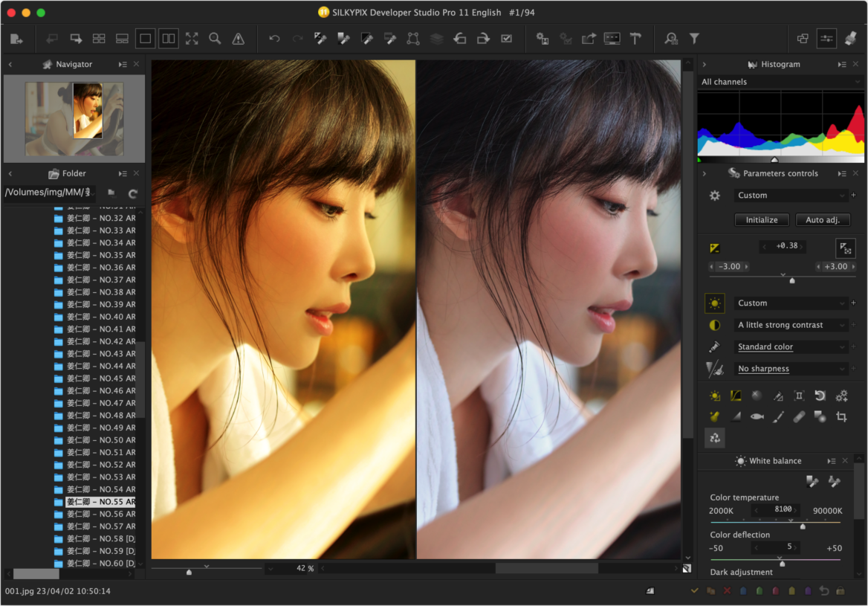Select the NO.47 folder row
The image size is (868, 606).
pos(95,403)
